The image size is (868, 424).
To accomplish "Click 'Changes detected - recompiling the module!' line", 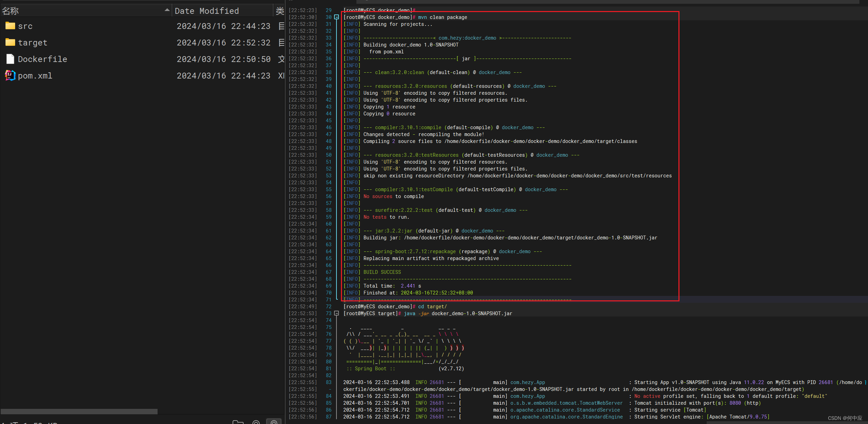I will 424,134.
